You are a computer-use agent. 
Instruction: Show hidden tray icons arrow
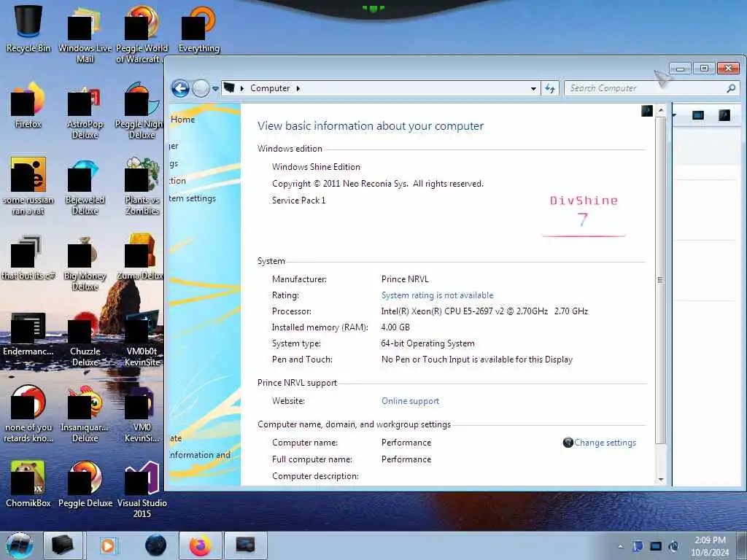(620, 546)
